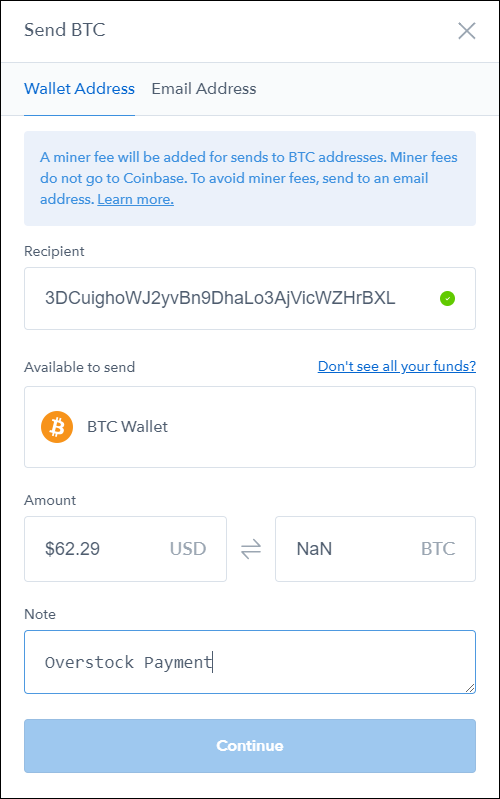Click the swap currency arrows icon
The height and width of the screenshot is (799, 500).
[x=251, y=549]
